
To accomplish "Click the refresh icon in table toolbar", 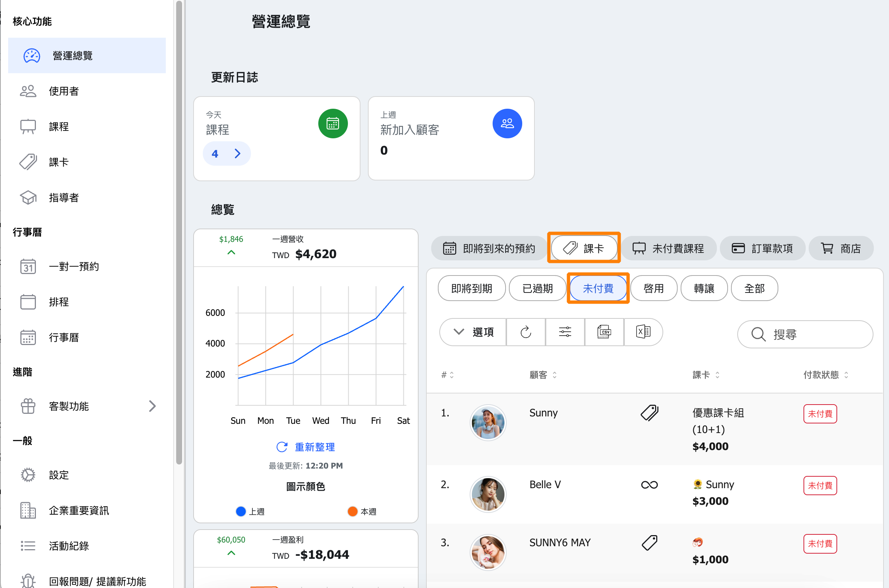I will (526, 332).
